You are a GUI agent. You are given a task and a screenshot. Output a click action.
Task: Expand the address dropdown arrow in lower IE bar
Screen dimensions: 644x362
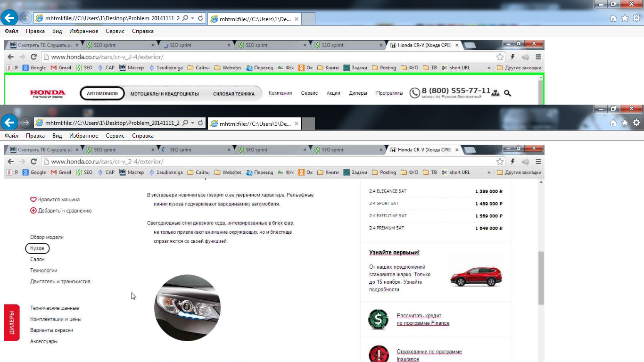[x=192, y=123]
